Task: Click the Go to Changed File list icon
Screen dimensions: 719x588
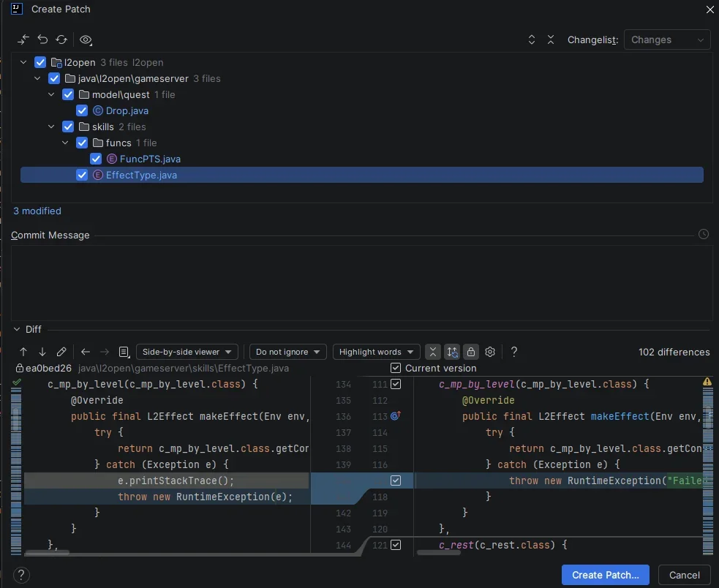Action: coord(124,352)
